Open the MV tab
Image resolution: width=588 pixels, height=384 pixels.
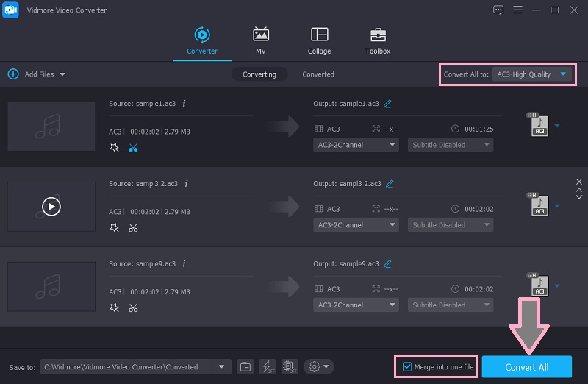pos(261,40)
